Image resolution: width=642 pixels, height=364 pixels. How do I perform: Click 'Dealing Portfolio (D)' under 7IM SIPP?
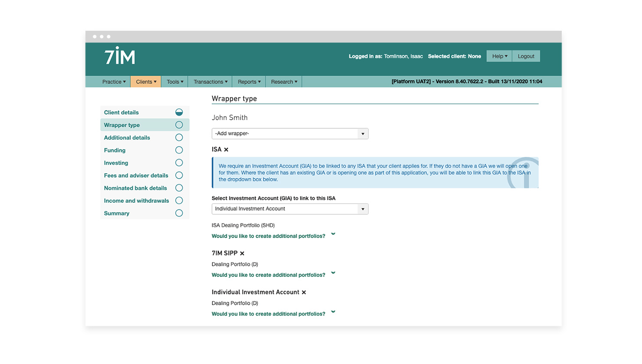click(235, 264)
